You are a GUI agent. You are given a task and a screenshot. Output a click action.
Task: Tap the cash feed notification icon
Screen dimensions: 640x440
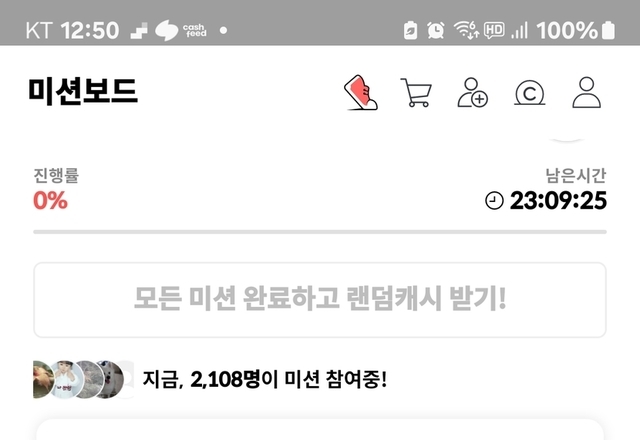(x=181, y=30)
